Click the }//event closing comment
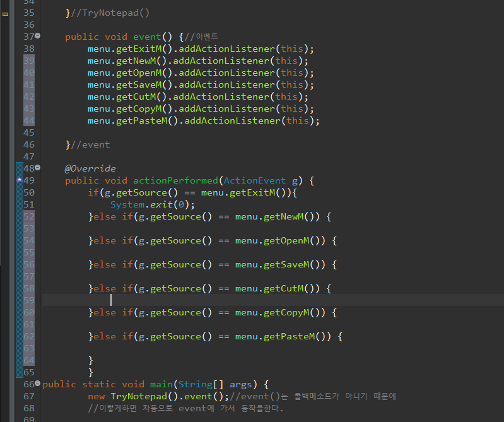The width and height of the screenshot is (504, 422). (88, 144)
